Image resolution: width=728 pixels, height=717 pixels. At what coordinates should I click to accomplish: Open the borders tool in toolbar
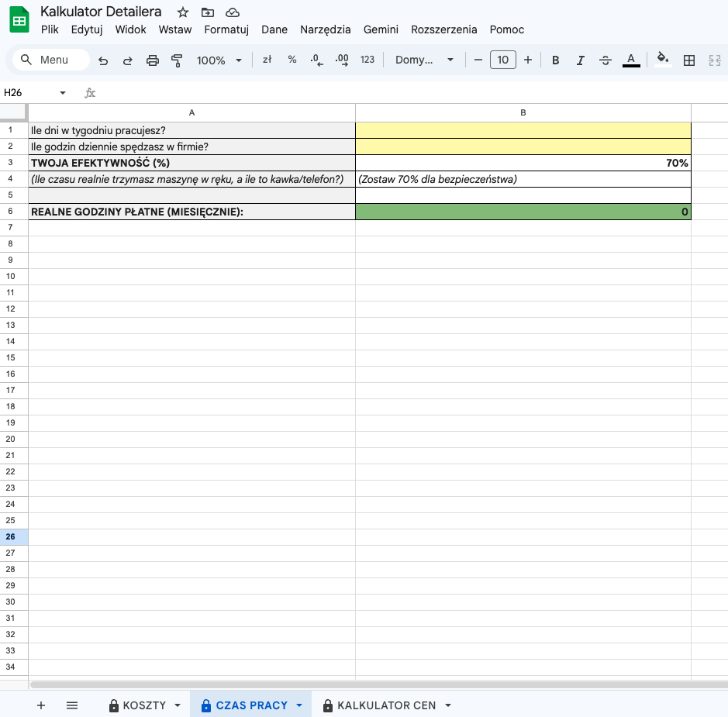pos(688,60)
